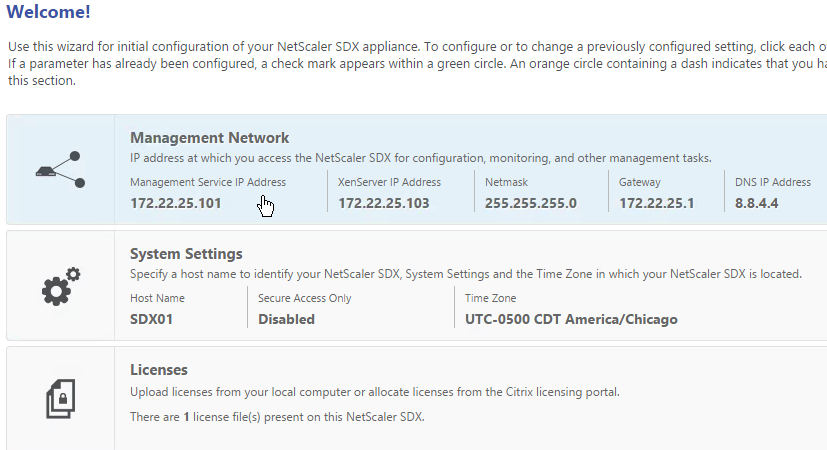The height and width of the screenshot is (450, 827).
Task: Click the System Settings description text
Action: click(466, 274)
